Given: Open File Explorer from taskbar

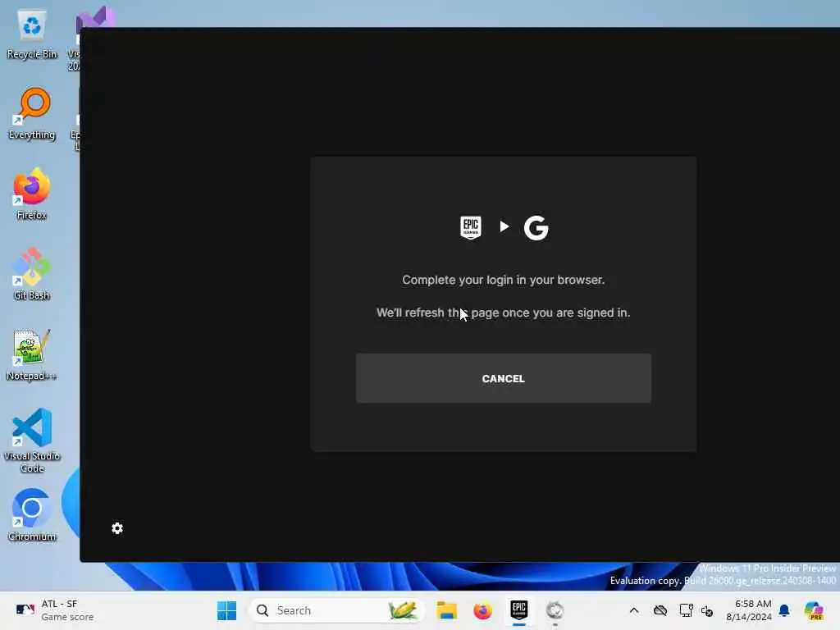Looking at the screenshot, I should pos(446,610).
